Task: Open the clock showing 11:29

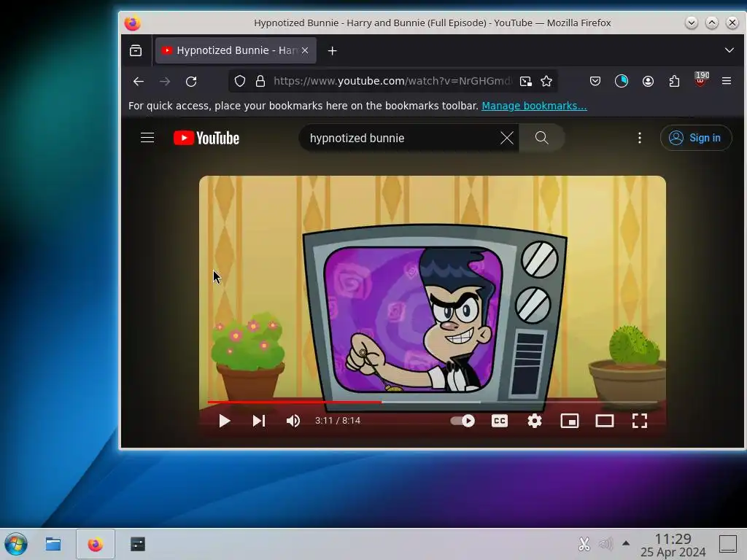Action: pos(673,544)
